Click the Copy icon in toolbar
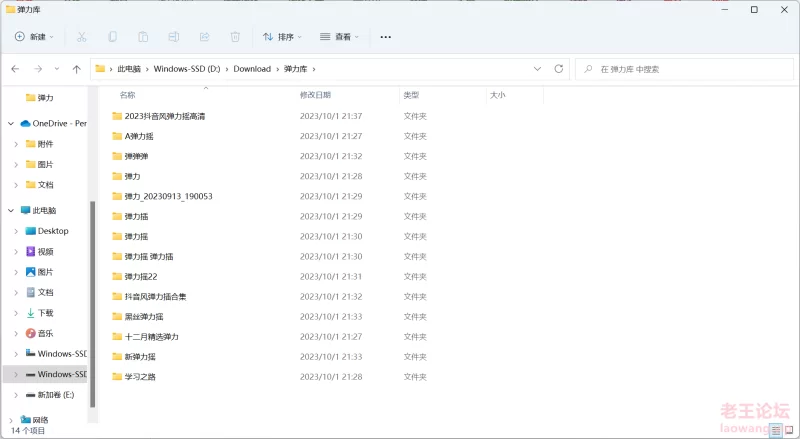This screenshot has width=800, height=439. pyautogui.click(x=112, y=37)
